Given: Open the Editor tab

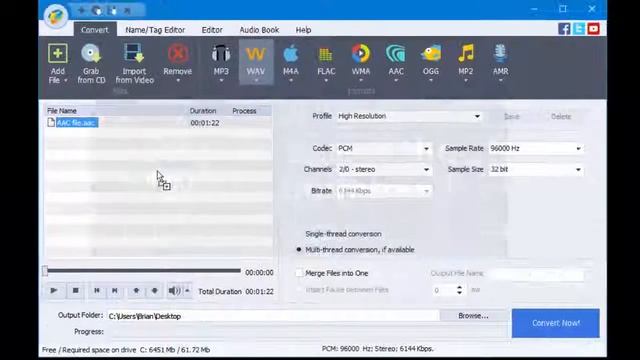Looking at the screenshot, I should [212, 30].
